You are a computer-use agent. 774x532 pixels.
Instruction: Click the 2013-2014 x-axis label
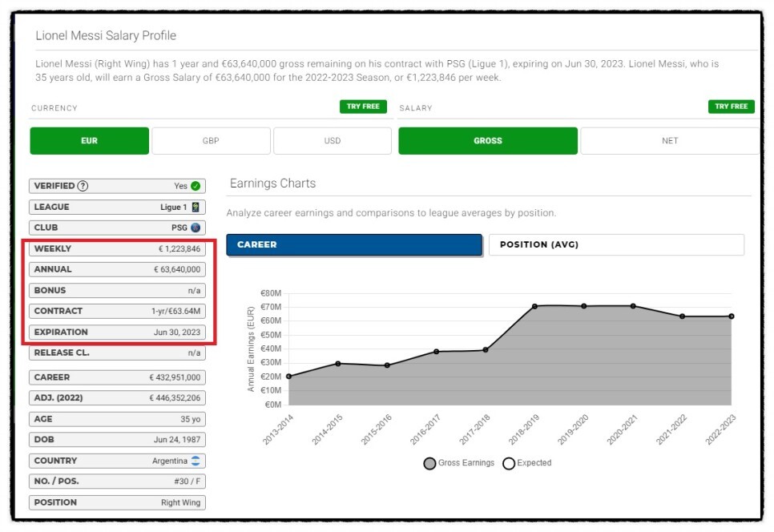pyautogui.click(x=278, y=429)
